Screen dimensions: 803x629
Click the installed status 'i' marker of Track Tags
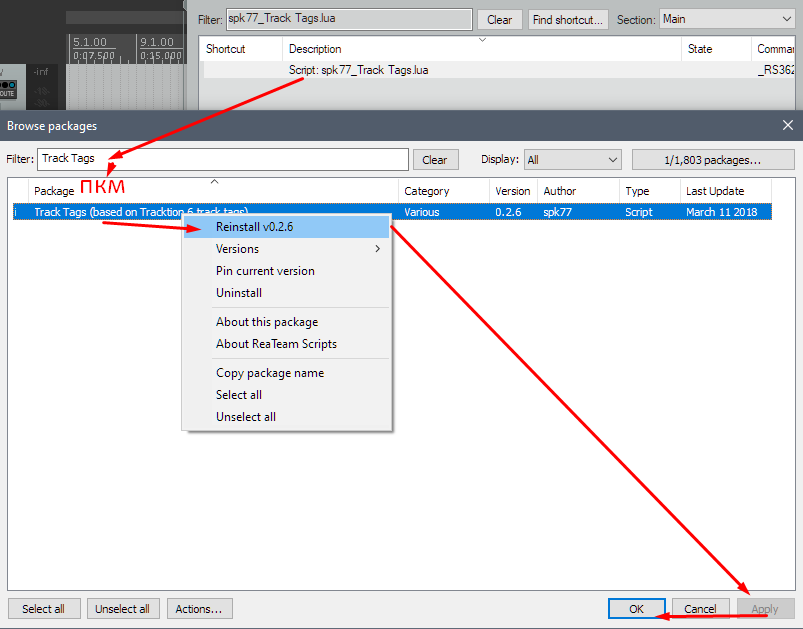click(16, 212)
